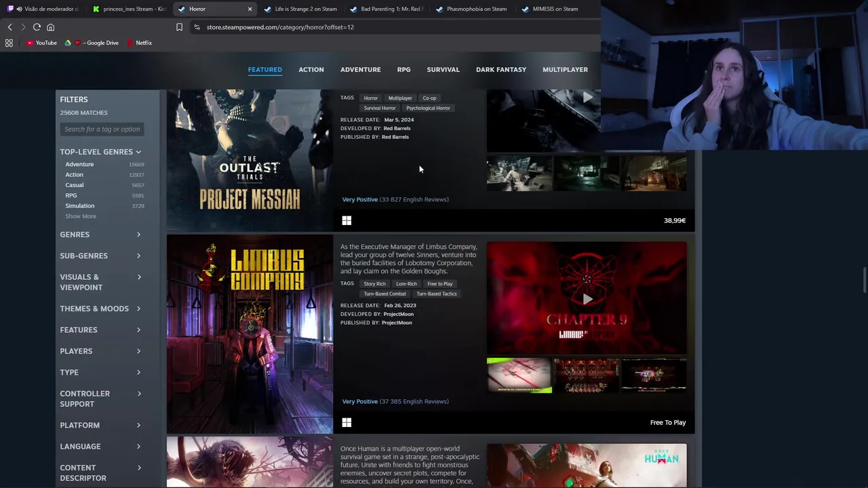
Task: Expand CONTENT DESCRIPTOR filter section
Action: coord(100,472)
